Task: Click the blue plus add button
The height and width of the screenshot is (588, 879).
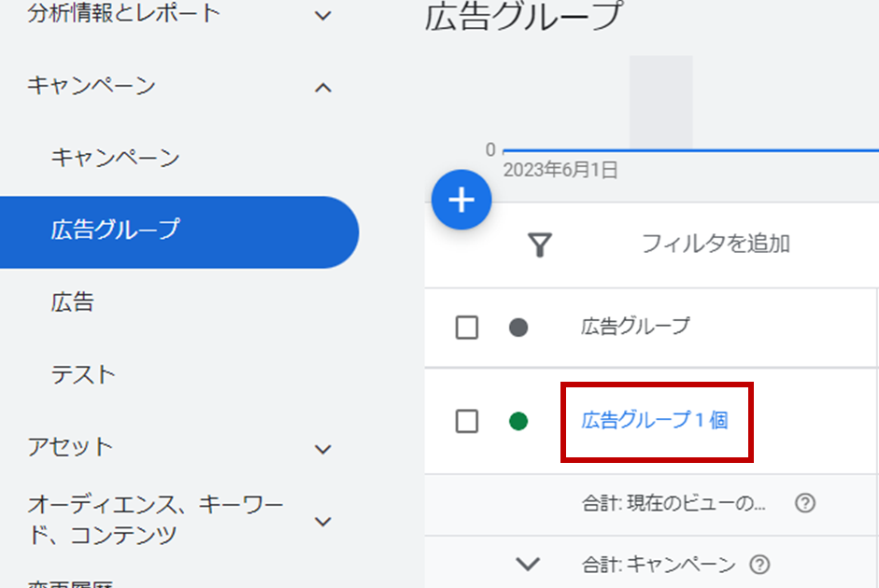Action: tap(461, 200)
